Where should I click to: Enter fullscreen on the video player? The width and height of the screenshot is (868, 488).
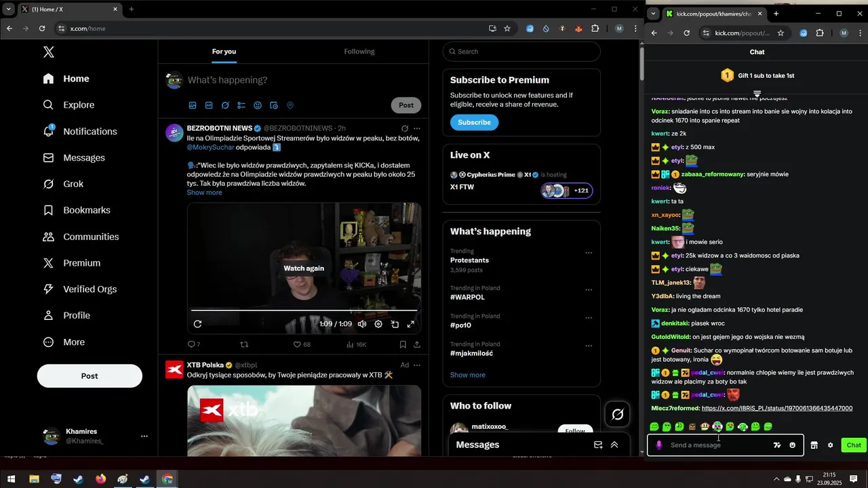coord(410,324)
